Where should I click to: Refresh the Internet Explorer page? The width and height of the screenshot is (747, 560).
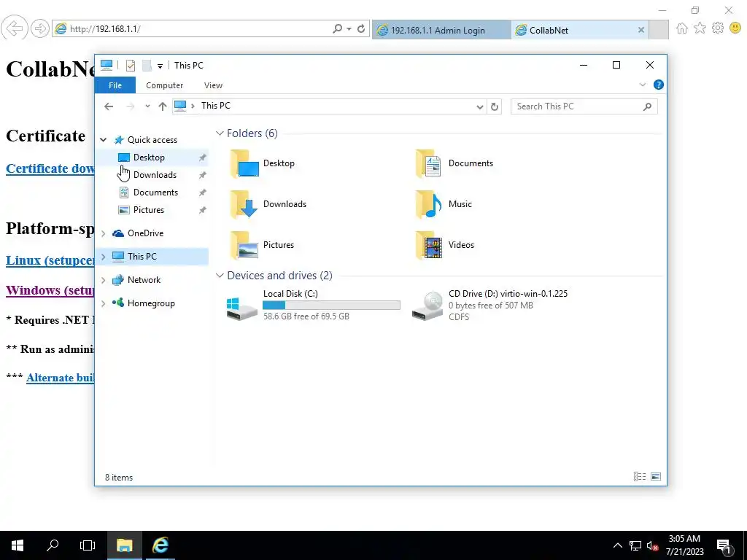pyautogui.click(x=361, y=29)
